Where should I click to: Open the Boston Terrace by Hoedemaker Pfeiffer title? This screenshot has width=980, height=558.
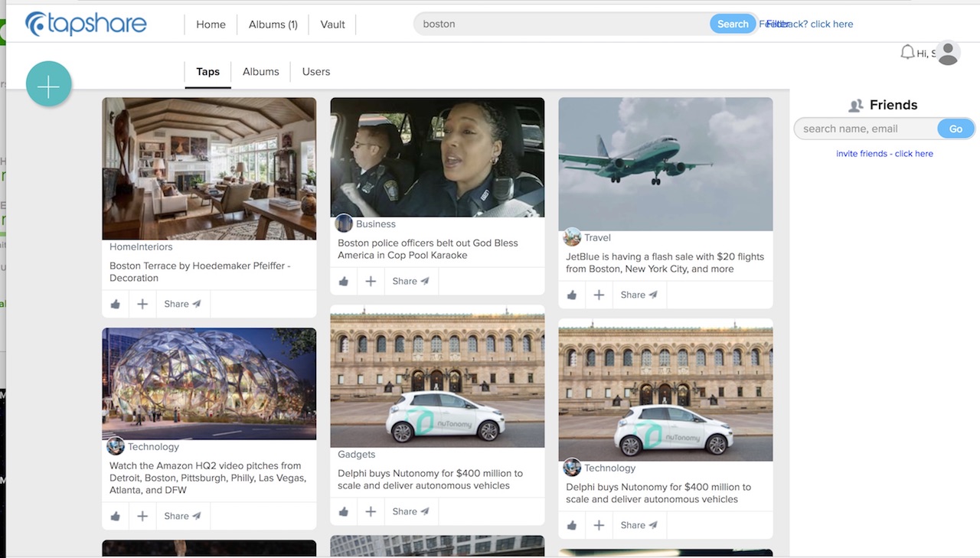[x=200, y=272]
